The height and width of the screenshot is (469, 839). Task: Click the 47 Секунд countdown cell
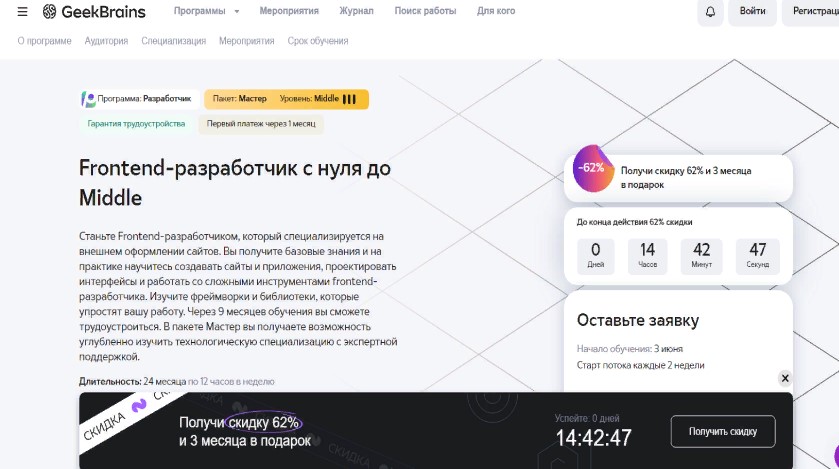point(758,256)
